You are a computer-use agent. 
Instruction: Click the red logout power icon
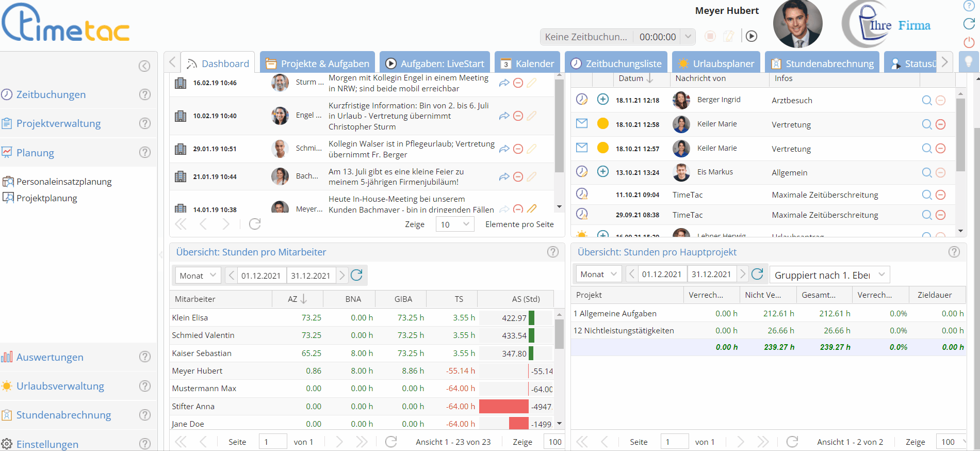pos(969,42)
